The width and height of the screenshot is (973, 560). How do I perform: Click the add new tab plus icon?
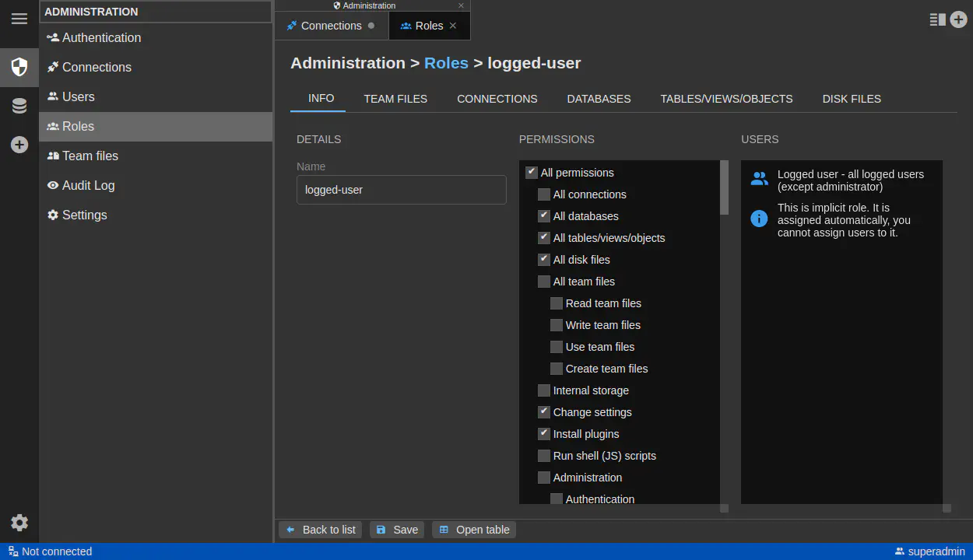[x=958, y=19]
